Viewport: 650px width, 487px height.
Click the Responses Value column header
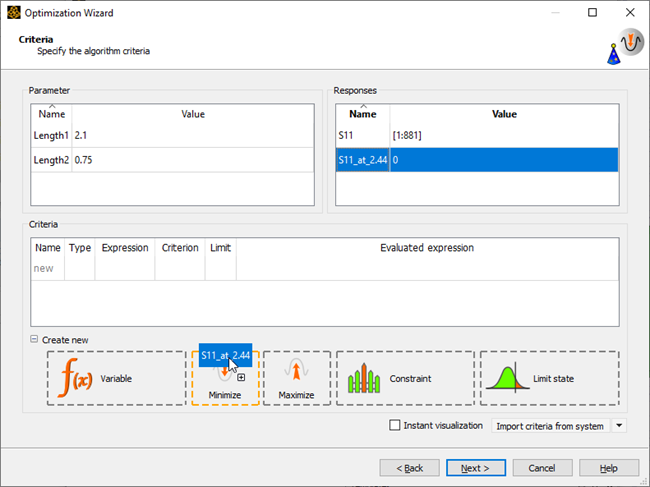[x=504, y=114]
